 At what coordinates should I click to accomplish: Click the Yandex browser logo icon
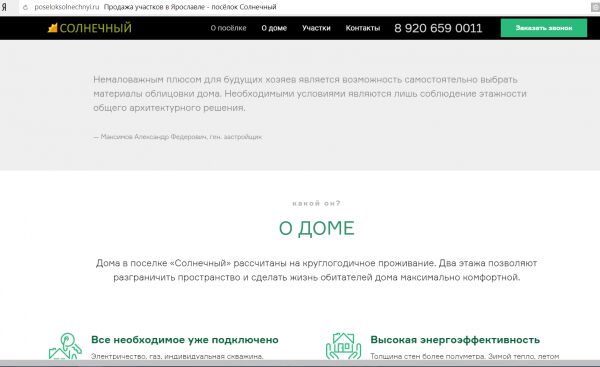tap(4, 7)
